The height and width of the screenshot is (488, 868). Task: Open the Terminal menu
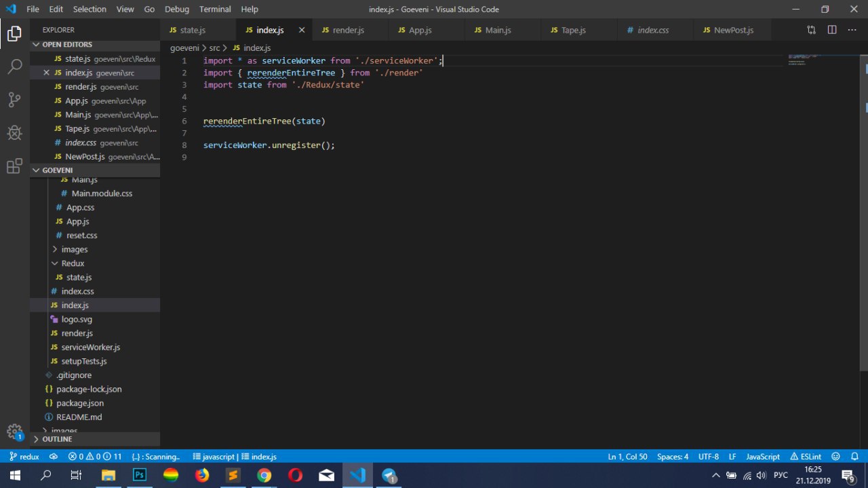pyautogui.click(x=214, y=10)
